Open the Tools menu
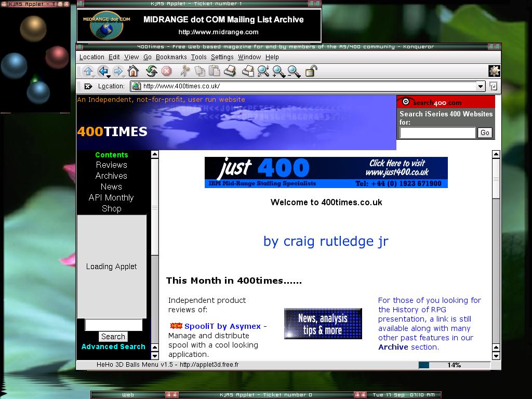Viewport: 532px width, 399px height. coord(198,57)
